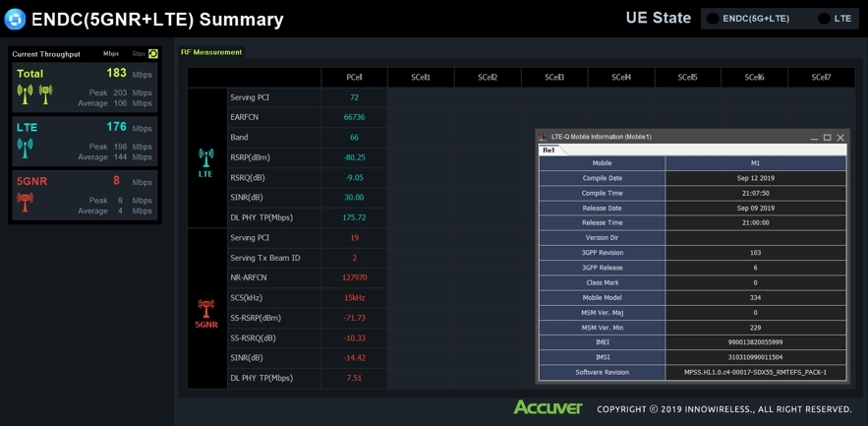Click the SCell1 column header
This screenshot has width=868, height=426.
point(421,77)
